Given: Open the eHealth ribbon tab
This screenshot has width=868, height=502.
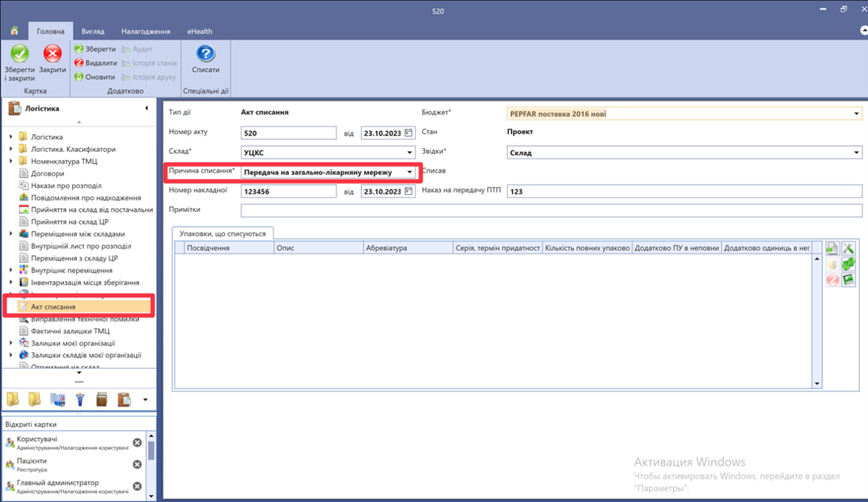Looking at the screenshot, I should (x=200, y=31).
